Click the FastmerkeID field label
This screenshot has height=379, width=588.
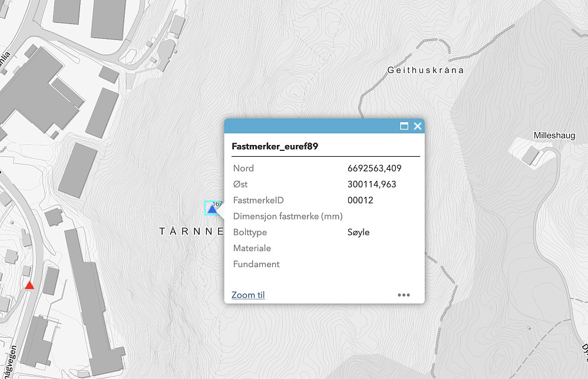pyautogui.click(x=259, y=200)
